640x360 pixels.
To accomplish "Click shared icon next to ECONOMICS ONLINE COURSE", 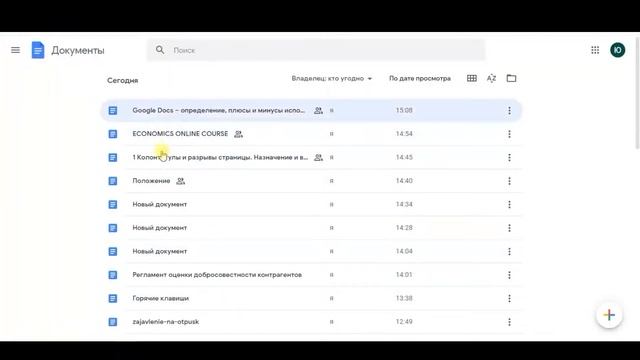I will pos(238,134).
